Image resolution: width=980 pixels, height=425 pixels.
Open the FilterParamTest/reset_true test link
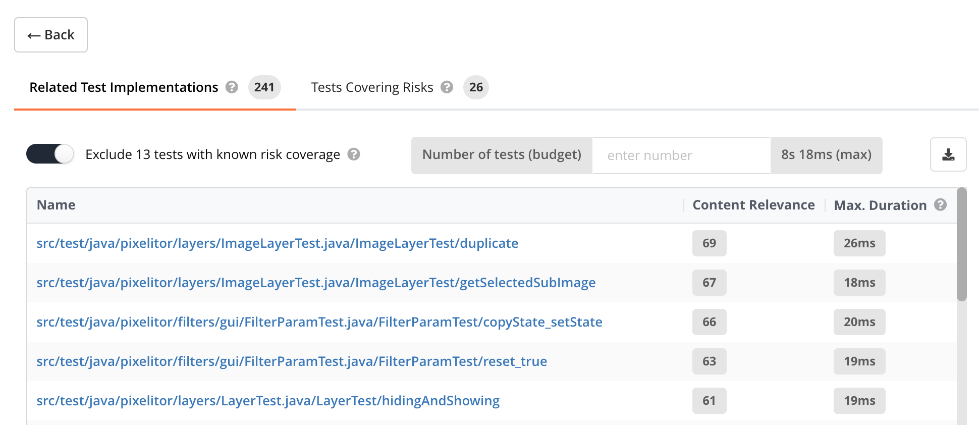coord(292,361)
